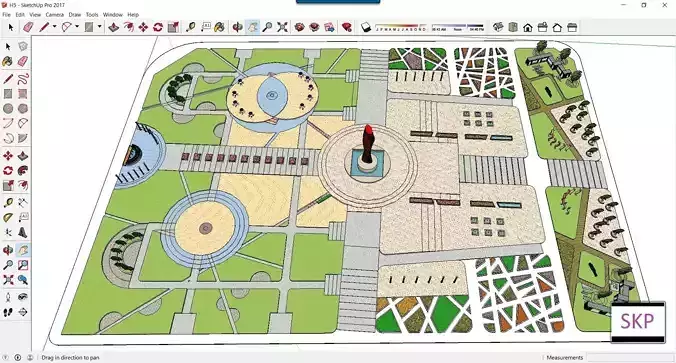
Task: Open the Tools menu
Action: 92,15
